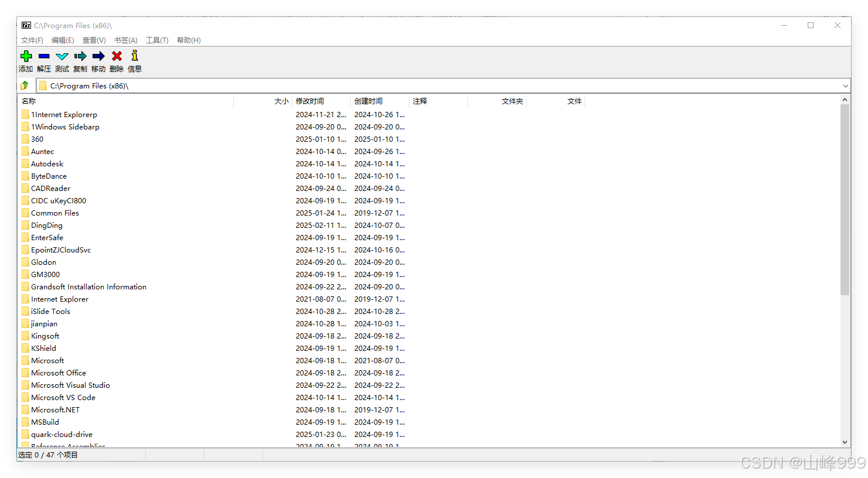Click the status bar selection count text

click(47, 455)
